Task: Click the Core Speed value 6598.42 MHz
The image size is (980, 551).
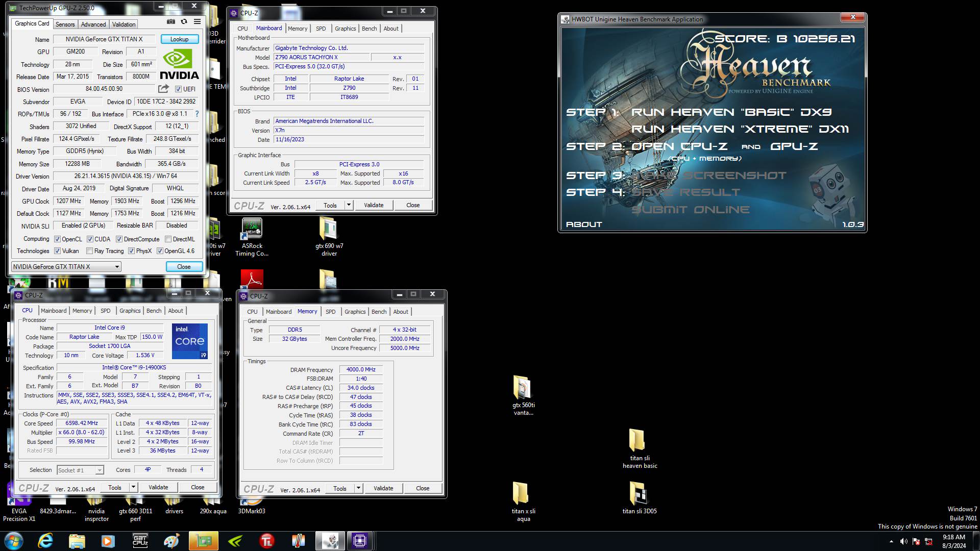Action: click(82, 423)
